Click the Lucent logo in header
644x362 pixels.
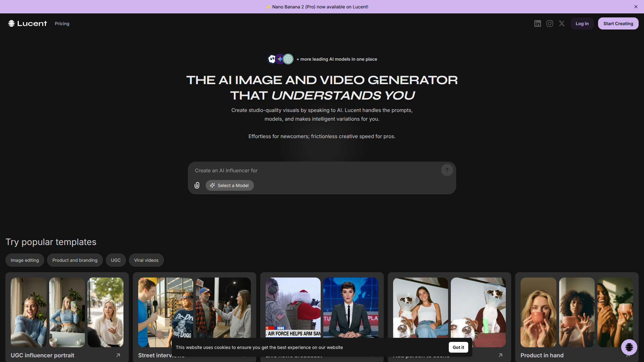(x=28, y=23)
